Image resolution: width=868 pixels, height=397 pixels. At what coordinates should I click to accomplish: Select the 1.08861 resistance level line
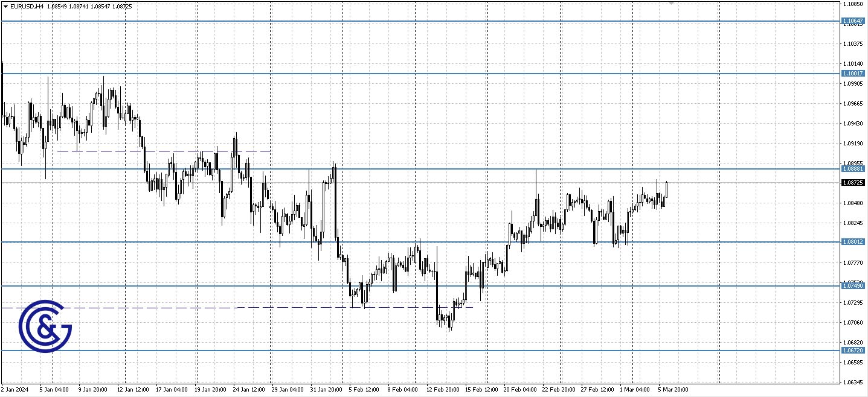pyautogui.click(x=423, y=170)
